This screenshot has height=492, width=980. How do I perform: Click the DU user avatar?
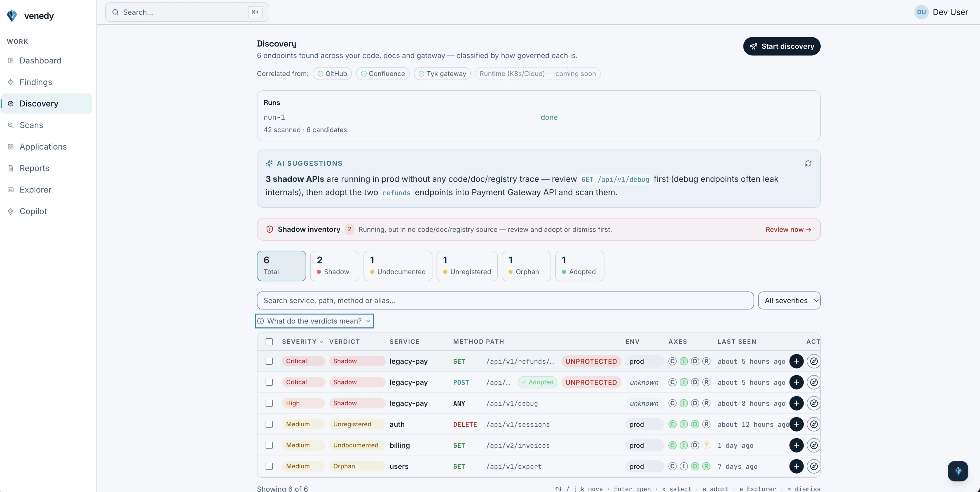921,12
